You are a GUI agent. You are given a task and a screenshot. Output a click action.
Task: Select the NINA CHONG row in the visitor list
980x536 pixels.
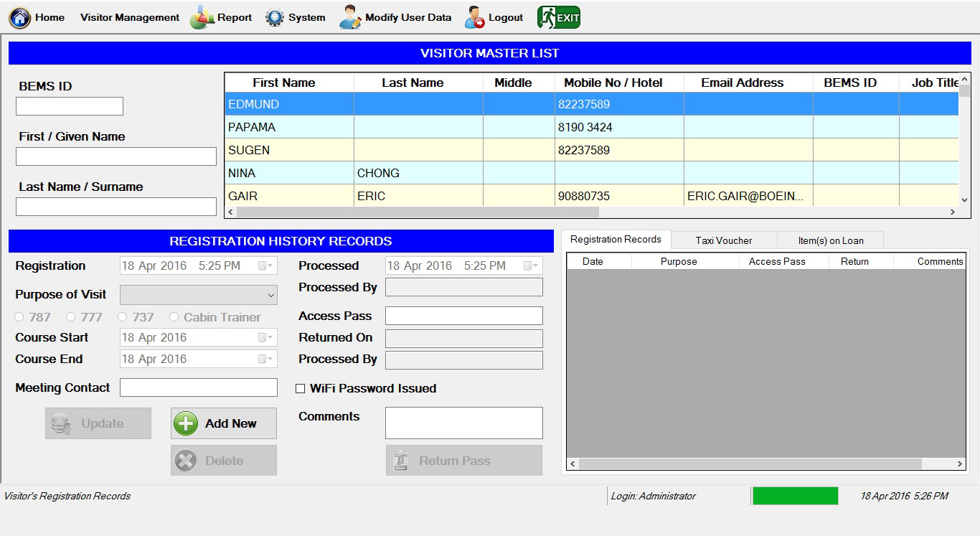(359, 173)
